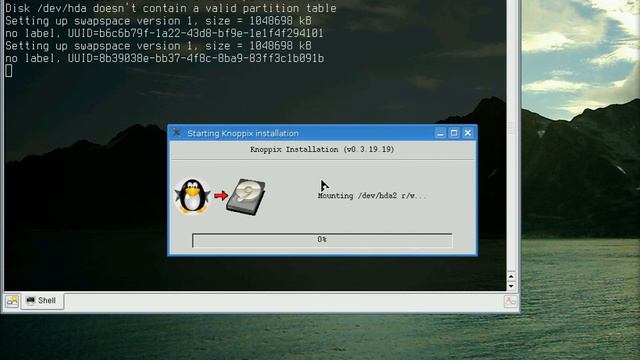
Task: Click the Tux penguin icon in installer dialog
Action: (192, 196)
